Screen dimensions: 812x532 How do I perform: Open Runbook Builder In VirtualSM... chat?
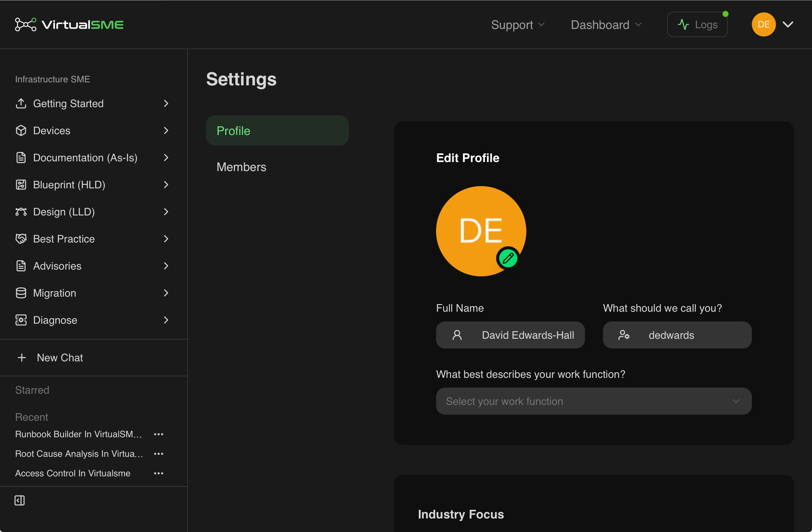pos(79,434)
